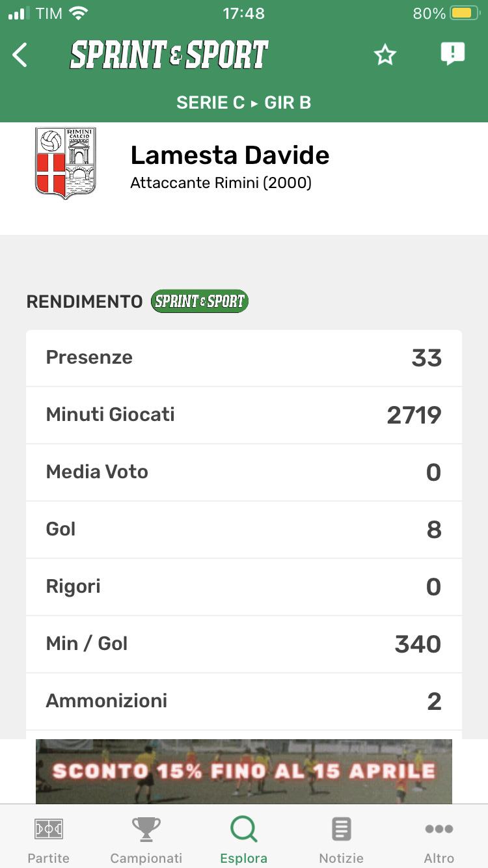Tap the SERIE C GIR B breadcrumb
The image size is (488, 868).
(244, 103)
